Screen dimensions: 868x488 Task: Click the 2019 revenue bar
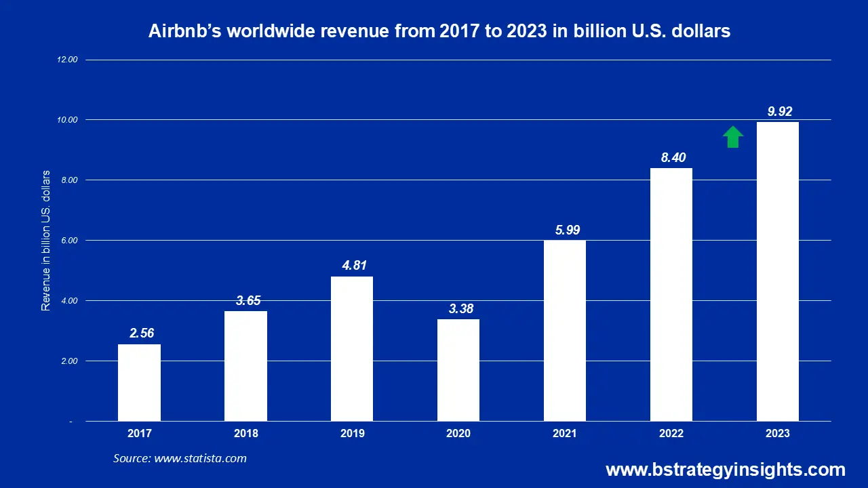(351, 348)
